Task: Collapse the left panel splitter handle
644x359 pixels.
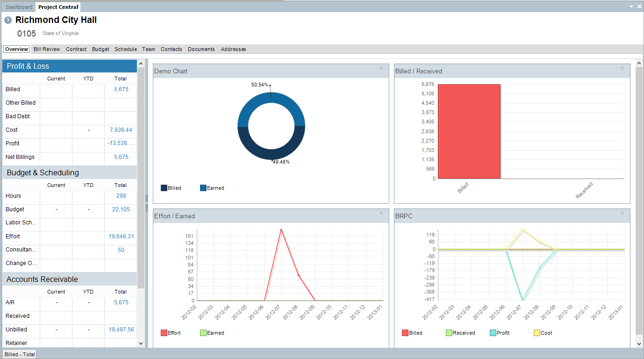Action: [146, 203]
